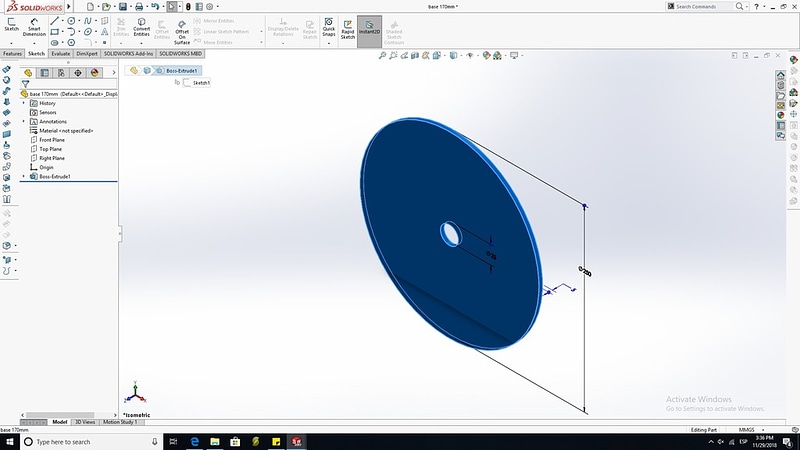Open the Features ribbon tab

[12, 54]
